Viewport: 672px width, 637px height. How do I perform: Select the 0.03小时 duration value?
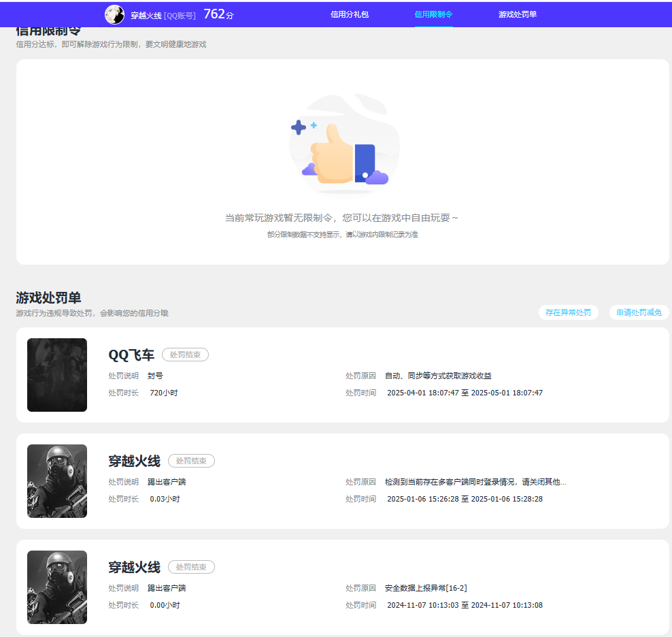tap(165, 499)
